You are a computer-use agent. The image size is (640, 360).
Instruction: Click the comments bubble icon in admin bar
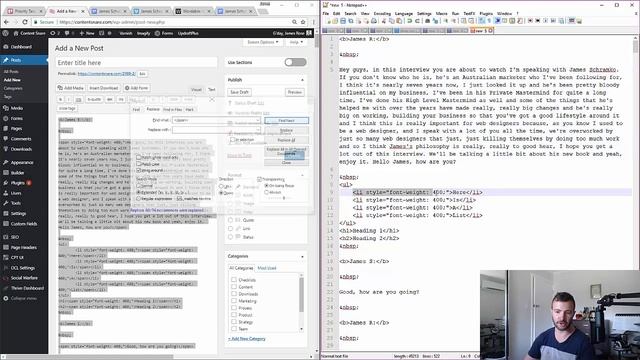[x=68, y=33]
